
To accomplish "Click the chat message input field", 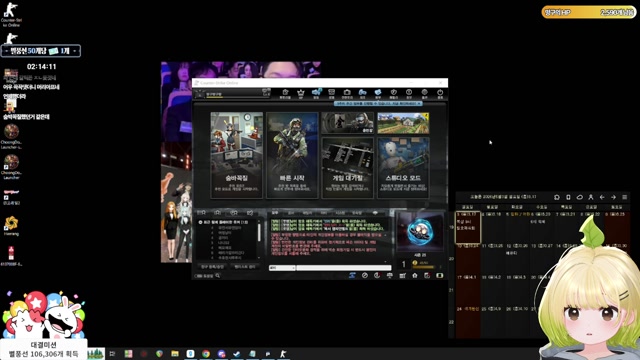I will tap(344, 268).
